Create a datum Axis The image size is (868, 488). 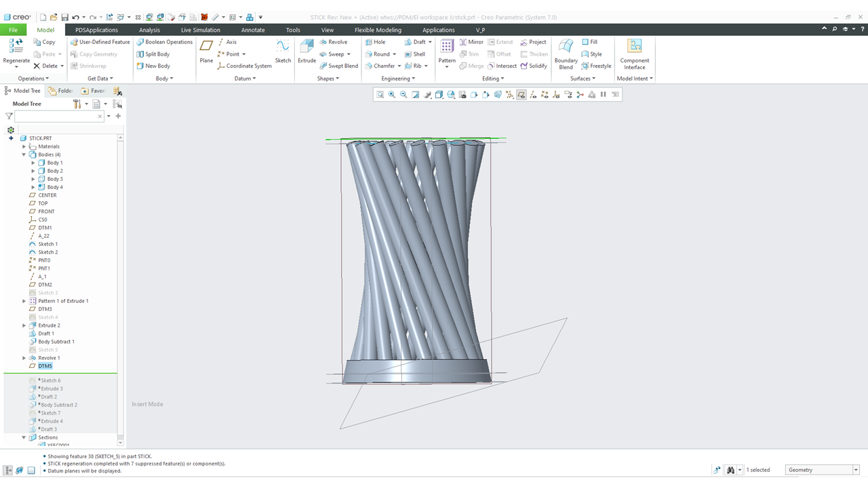click(x=226, y=42)
